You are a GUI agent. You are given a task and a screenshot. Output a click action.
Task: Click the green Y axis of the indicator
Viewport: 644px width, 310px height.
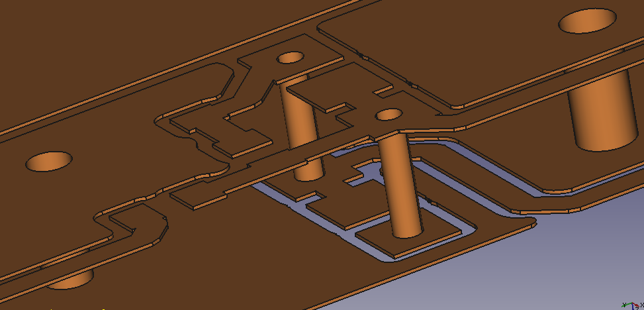(627, 304)
